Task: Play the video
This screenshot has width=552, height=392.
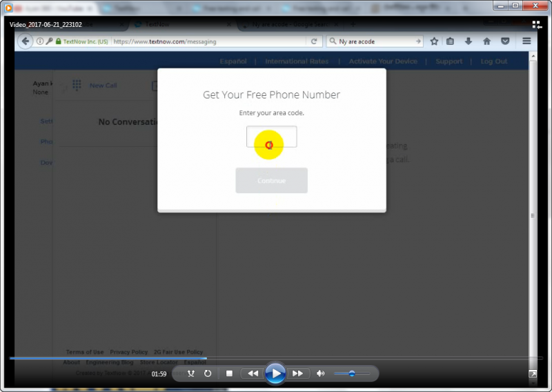Action: tap(275, 373)
